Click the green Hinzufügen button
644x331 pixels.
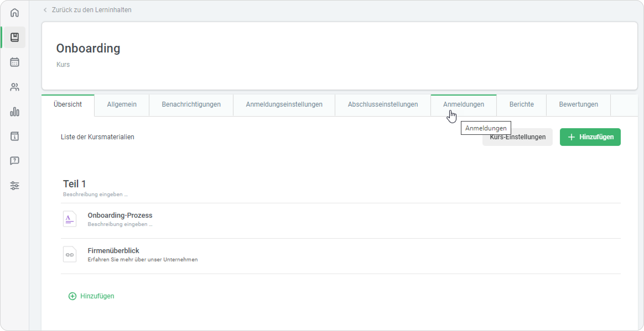590,137
